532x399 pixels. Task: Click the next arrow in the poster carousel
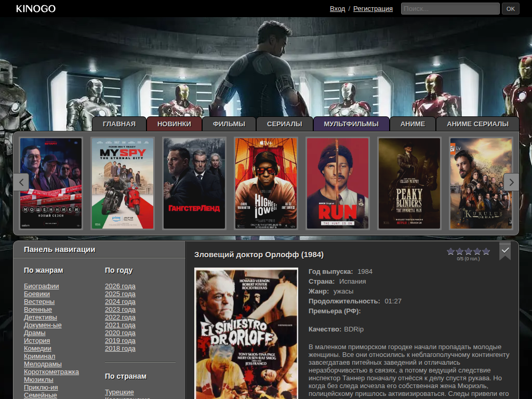point(511,182)
